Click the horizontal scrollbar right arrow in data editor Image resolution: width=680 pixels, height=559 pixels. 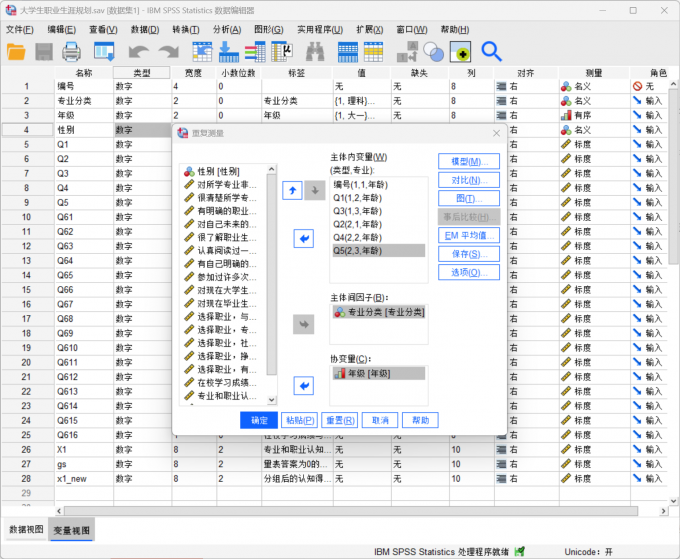tap(663, 511)
